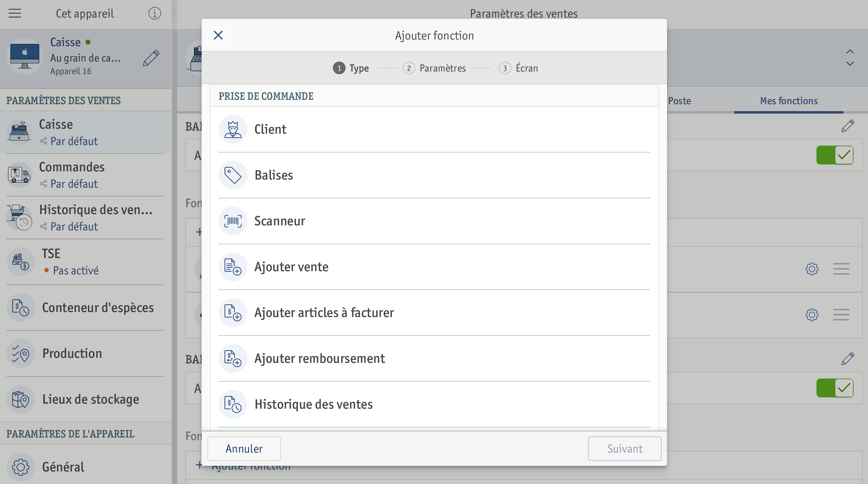Open the Poste tab
The image size is (868, 484).
[679, 101]
